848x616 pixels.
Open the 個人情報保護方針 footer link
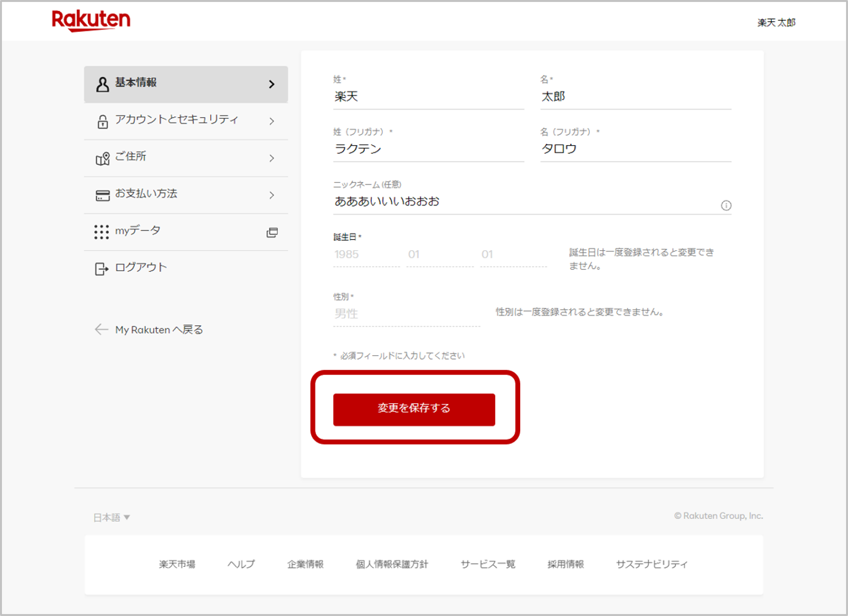coord(392,564)
